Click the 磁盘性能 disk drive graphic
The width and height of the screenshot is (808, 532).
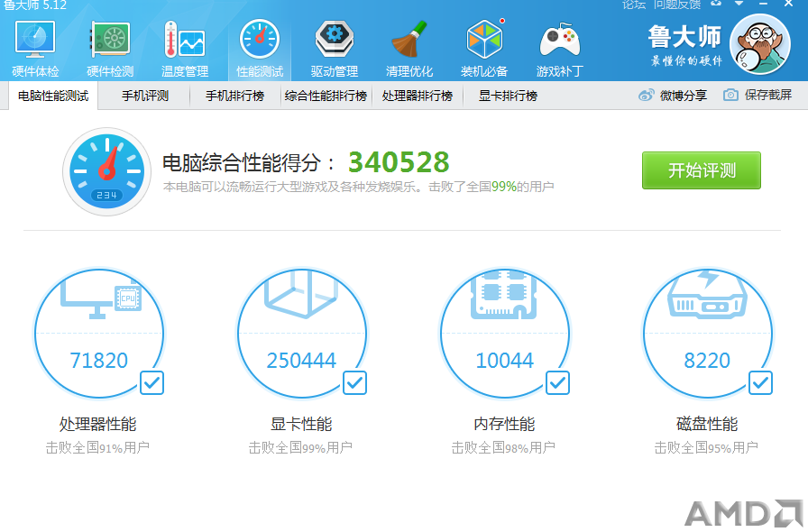(707, 294)
